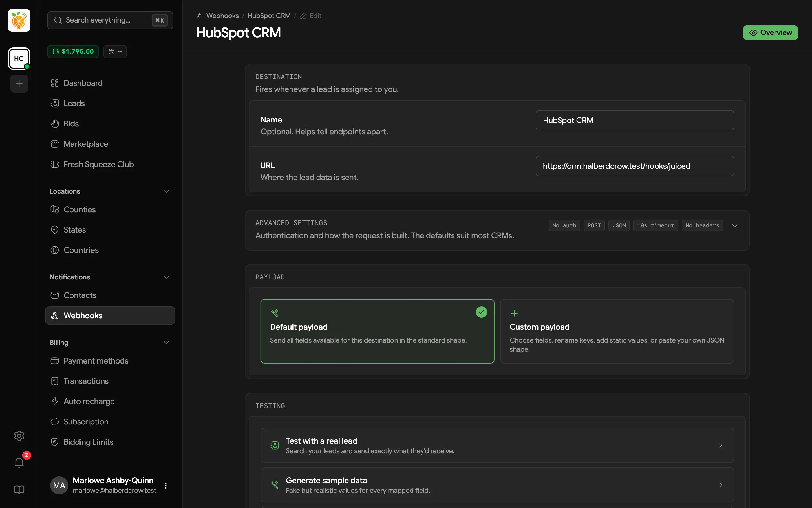Click the Overview button
Viewport: 812px width, 508px height.
770,32
